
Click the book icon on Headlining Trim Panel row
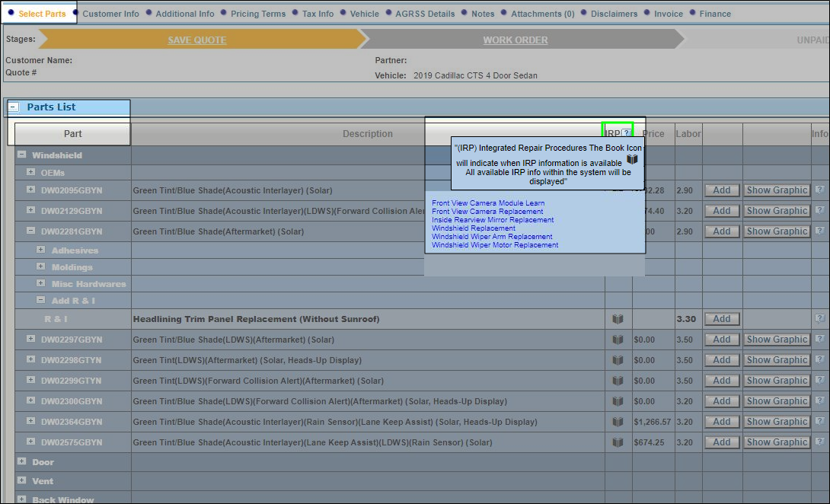pos(617,318)
